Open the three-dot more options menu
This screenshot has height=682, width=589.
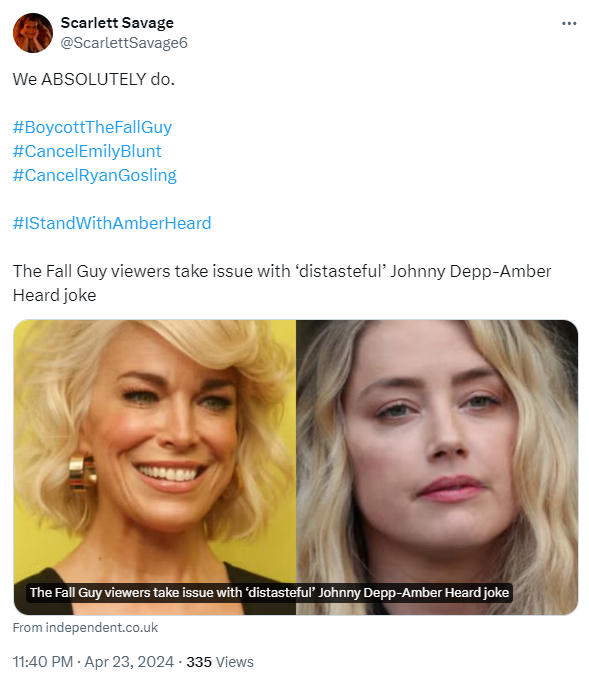pos(569,23)
